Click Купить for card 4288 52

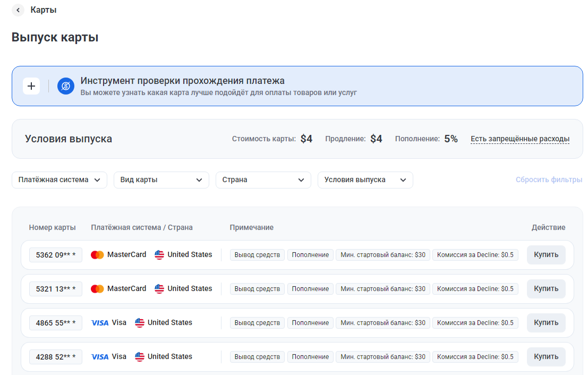(x=546, y=356)
